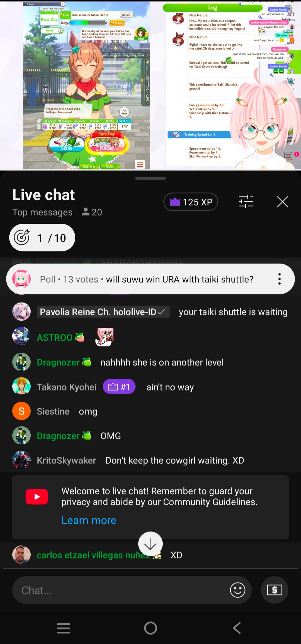This screenshot has height=644, width=301.
Task: Open the suwu poll banner
Action: pyautogui.click(x=150, y=279)
